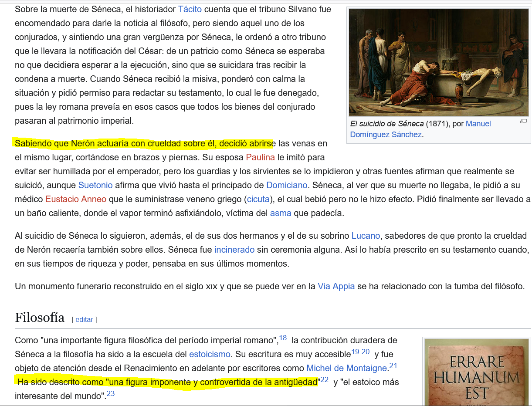Viewport: 532px width, 406px height.
Task: Open the incinerado link
Action: tap(234, 250)
